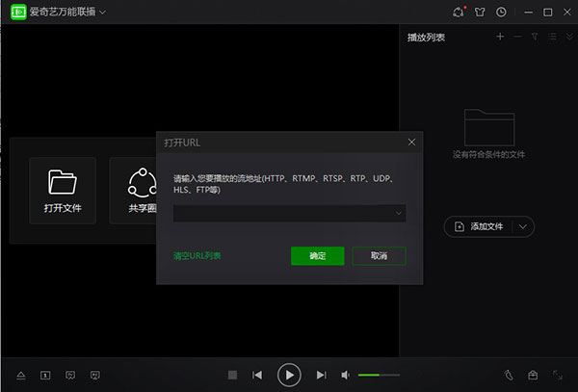Image resolution: width=578 pixels, height=392 pixels.
Task: Click the 清空URL列表 link
Action: tap(197, 256)
